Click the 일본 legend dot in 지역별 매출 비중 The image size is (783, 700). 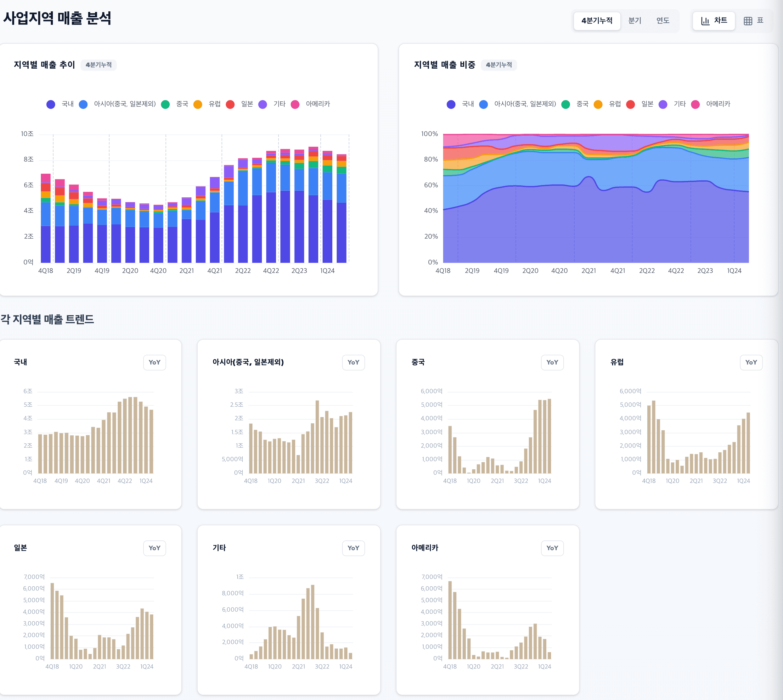pos(631,104)
